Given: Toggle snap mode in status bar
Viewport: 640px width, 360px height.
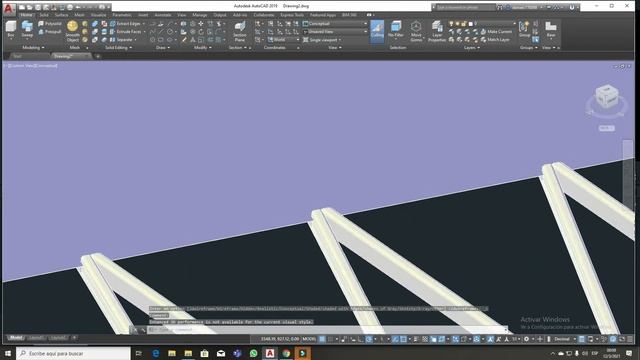Looking at the screenshot, I should click(331, 339).
